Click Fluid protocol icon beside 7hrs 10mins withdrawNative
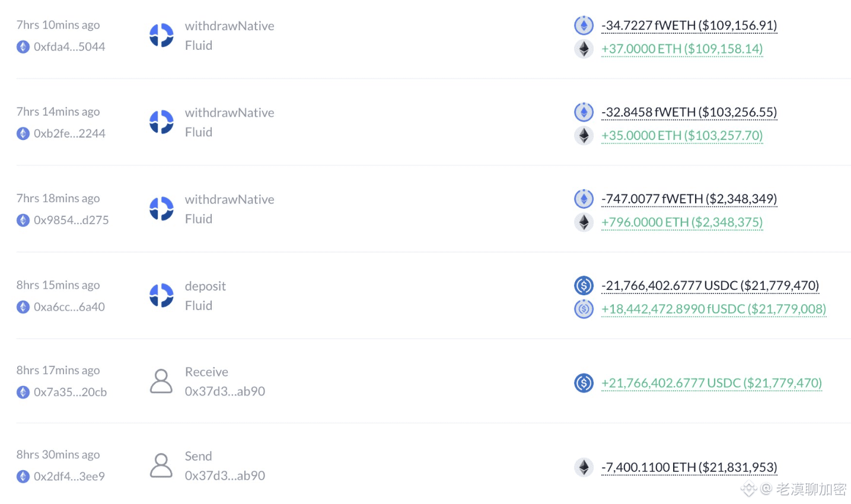Screen dimensions: 851x504 pyautogui.click(x=161, y=36)
